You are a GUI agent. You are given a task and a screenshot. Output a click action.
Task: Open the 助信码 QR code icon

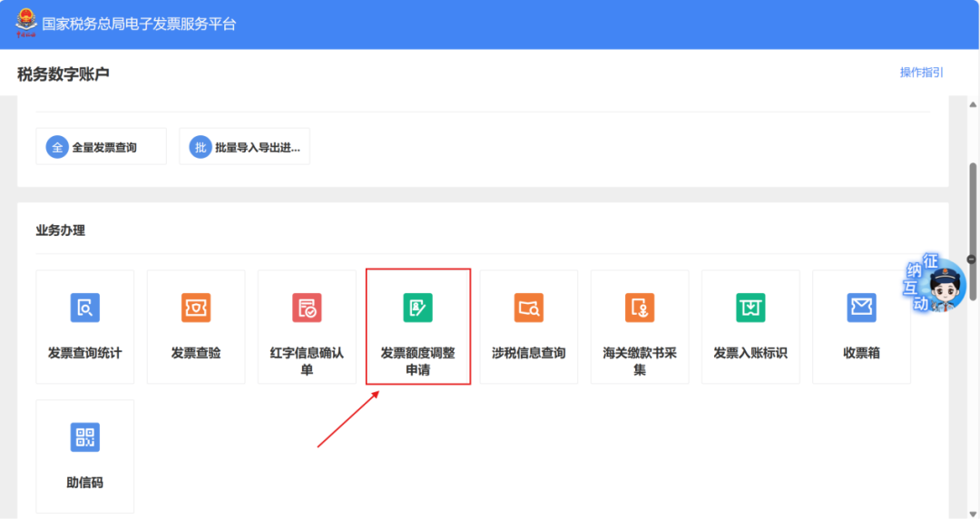(85, 437)
